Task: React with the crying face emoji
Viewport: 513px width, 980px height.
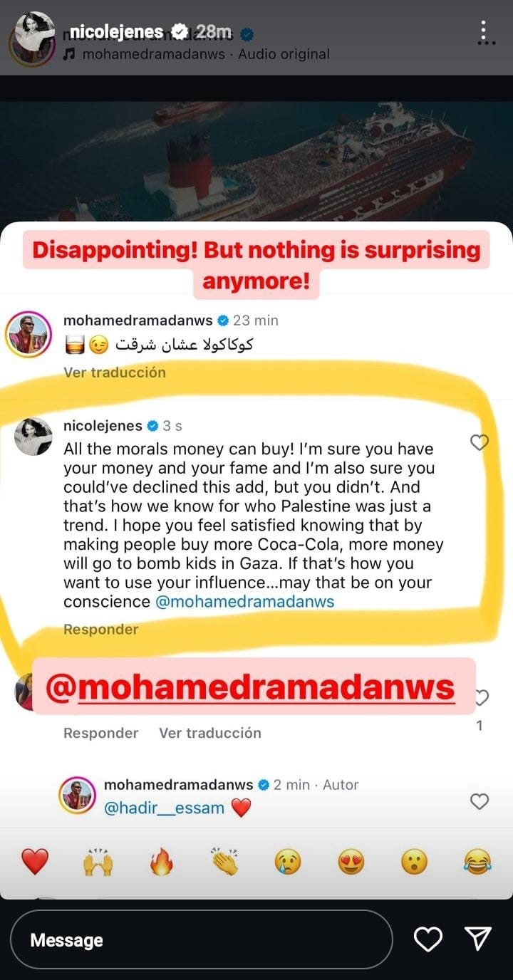Action: [288, 862]
